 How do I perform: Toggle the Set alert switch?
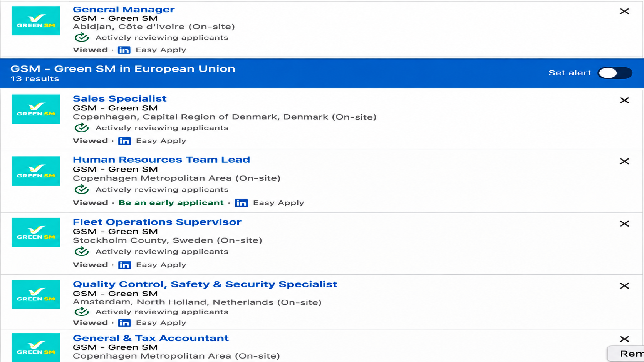coord(615,73)
